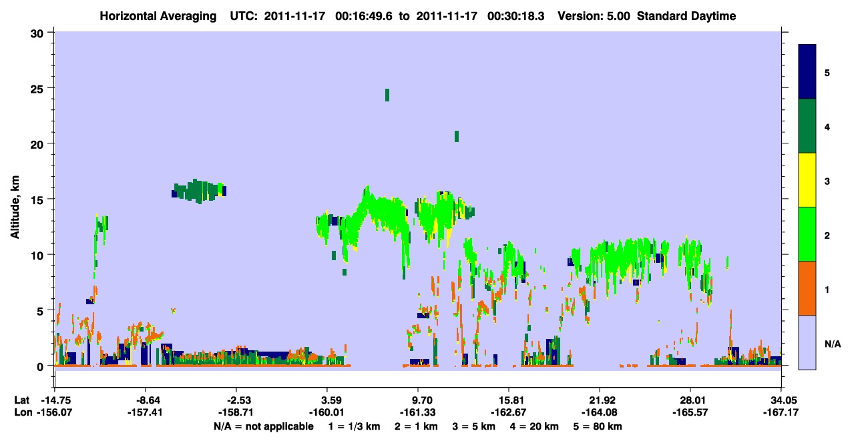868x445 pixels.
Task: Click the 'Lon' row label
Action: [x=23, y=412]
